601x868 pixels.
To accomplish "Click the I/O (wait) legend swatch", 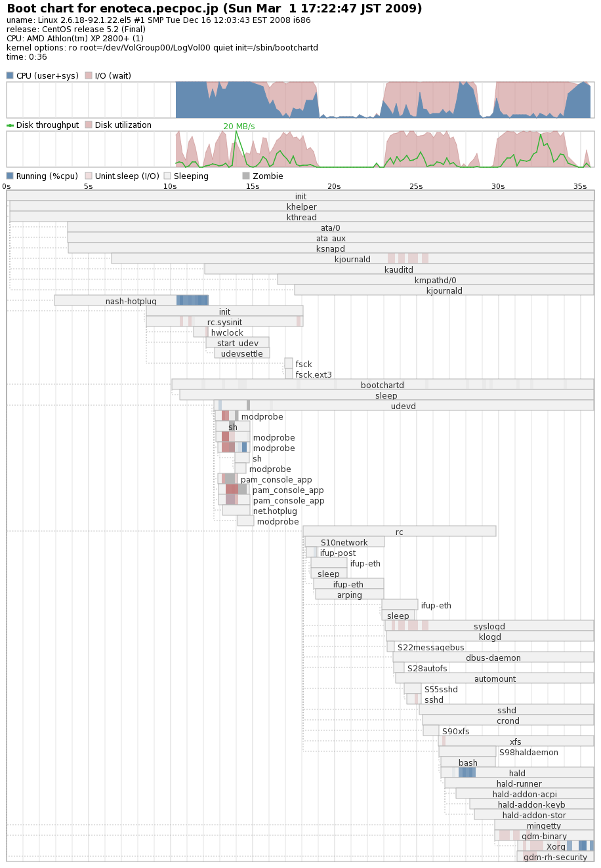I will 89,76.
